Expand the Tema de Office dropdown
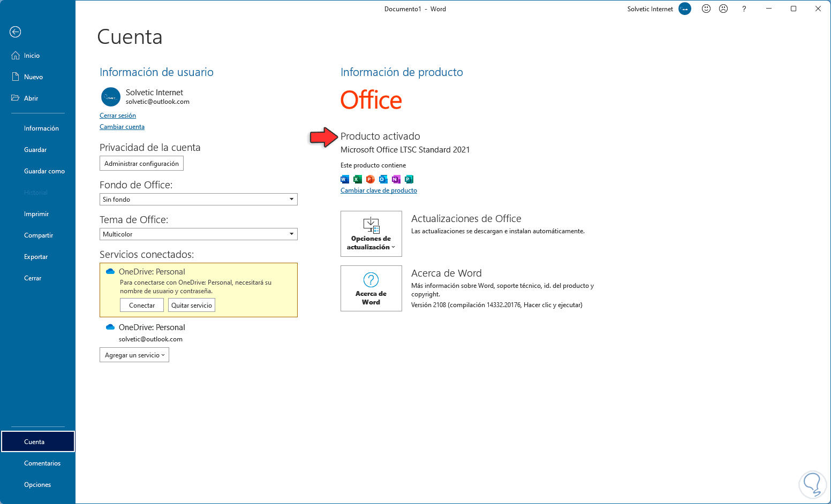Screen dimensions: 831x504 click(199, 234)
